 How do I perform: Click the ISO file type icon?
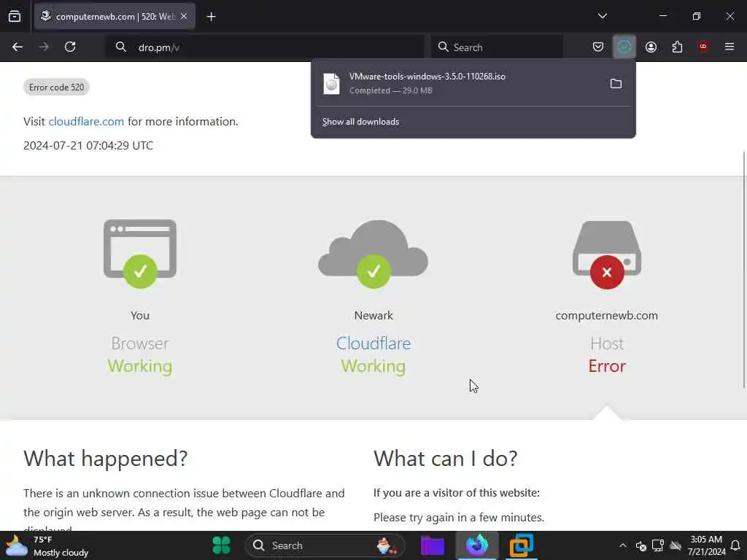[332, 84]
